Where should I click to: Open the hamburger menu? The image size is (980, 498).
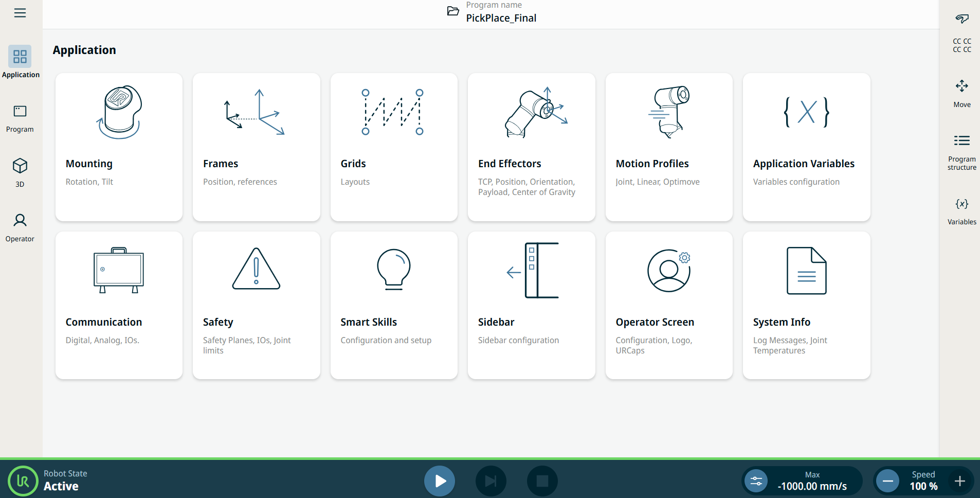click(20, 13)
